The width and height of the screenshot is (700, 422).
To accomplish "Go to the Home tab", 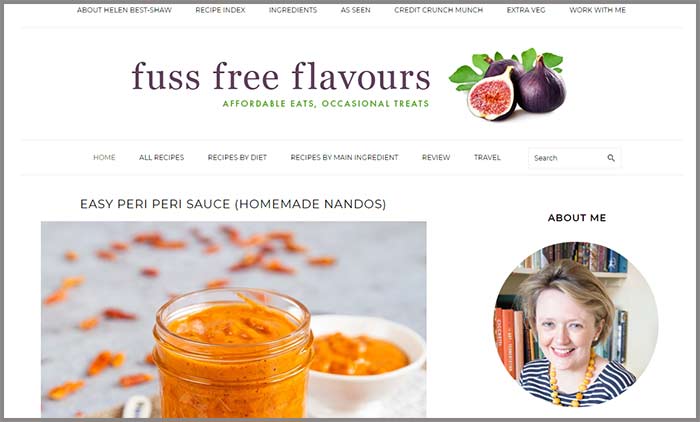I will (104, 158).
